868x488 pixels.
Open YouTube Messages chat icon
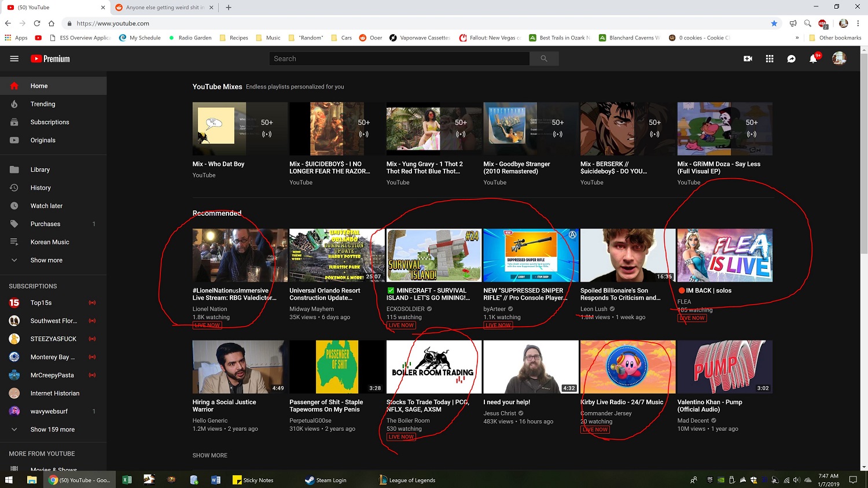[792, 58]
